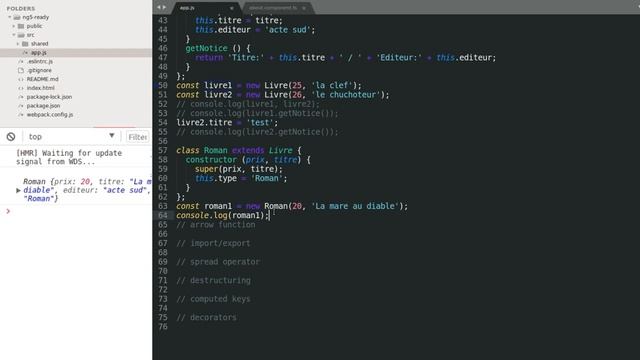Click "livre2.titre = 'test';" on line 54

pos(227,122)
